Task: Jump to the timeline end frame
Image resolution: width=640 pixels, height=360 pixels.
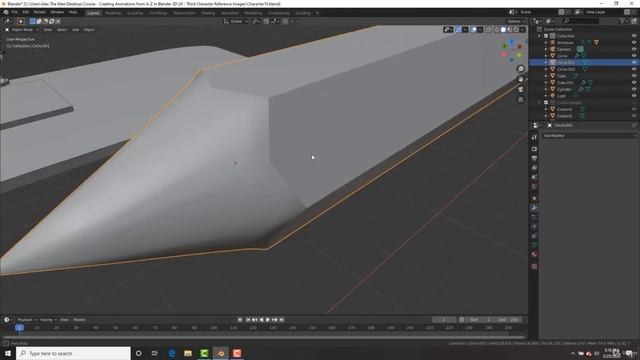Action: [x=281, y=320]
